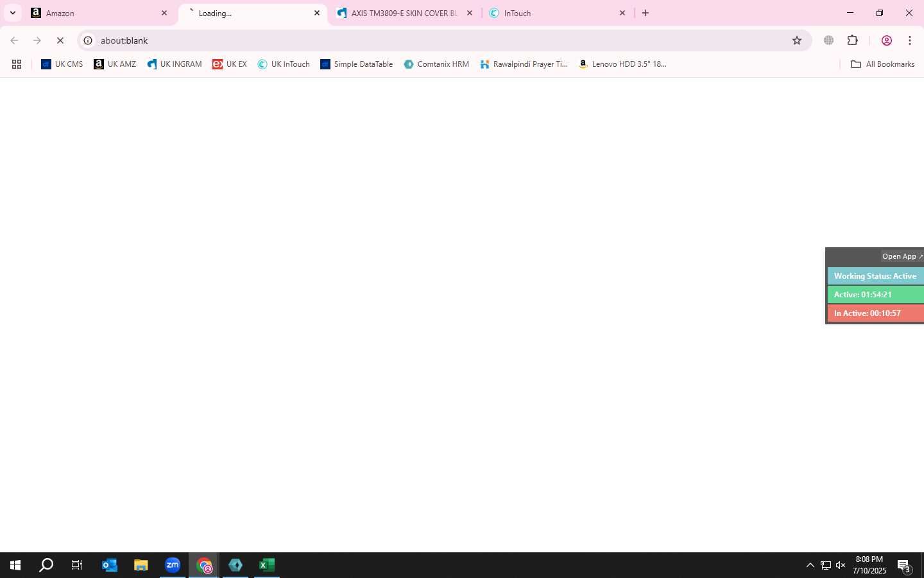Viewport: 924px width, 578px height.
Task: Stop loading the page
Action: tap(60, 40)
